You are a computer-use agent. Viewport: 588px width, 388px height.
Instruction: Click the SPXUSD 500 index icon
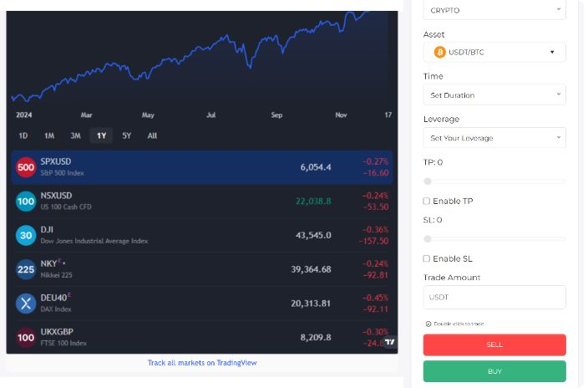click(x=26, y=167)
